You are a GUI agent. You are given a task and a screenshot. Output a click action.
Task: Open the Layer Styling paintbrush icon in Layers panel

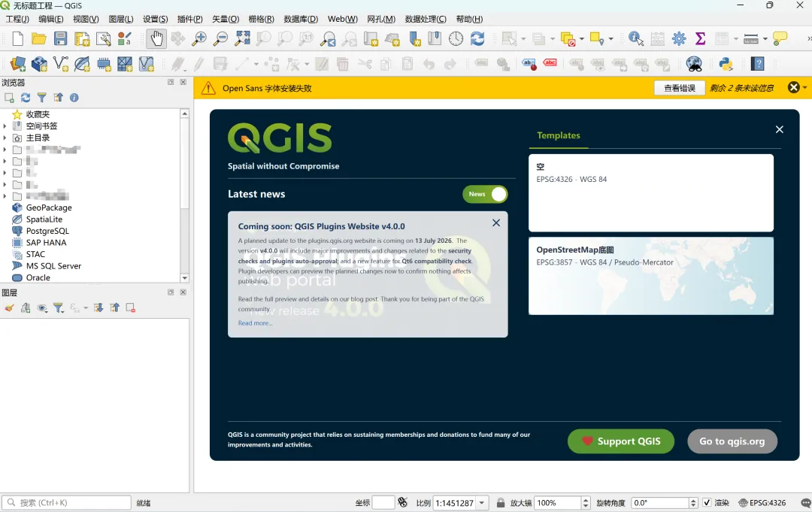[x=9, y=308]
